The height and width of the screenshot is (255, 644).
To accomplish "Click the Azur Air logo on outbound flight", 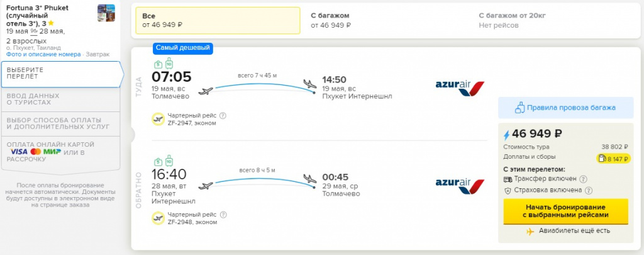I will pyautogui.click(x=460, y=88).
